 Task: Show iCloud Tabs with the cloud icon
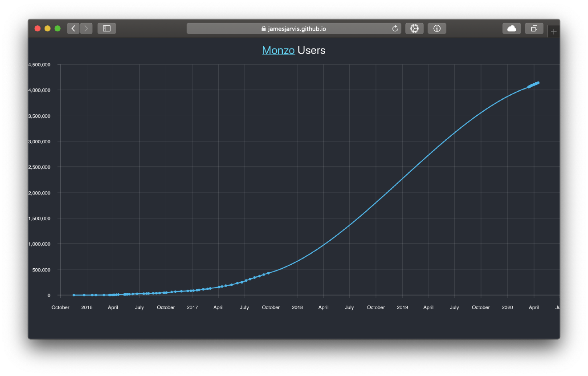tap(512, 28)
